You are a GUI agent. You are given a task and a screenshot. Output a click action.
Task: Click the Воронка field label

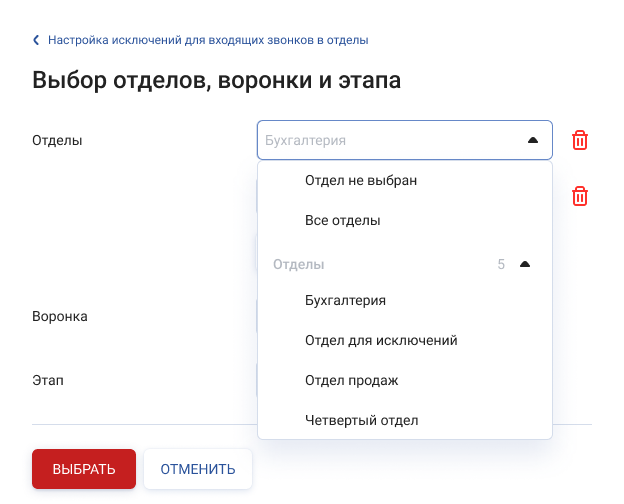(x=60, y=316)
